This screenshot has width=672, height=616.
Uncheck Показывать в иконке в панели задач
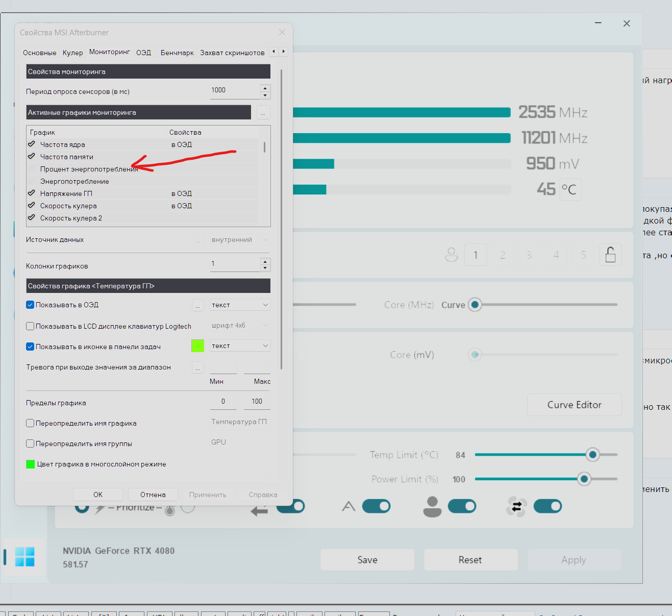click(30, 347)
